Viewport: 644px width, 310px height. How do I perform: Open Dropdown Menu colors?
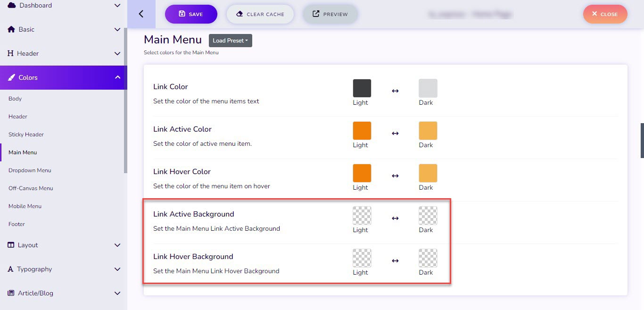(30, 170)
